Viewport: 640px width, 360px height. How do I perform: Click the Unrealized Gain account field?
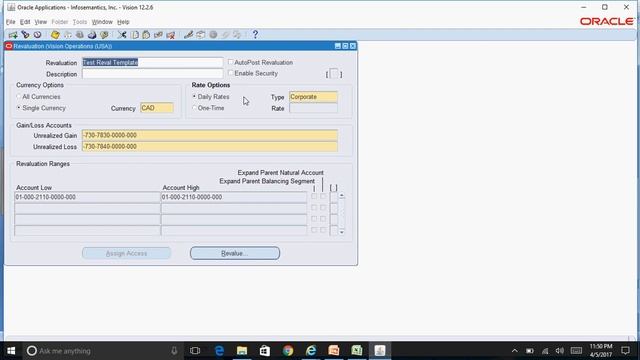pyautogui.click(x=210, y=135)
